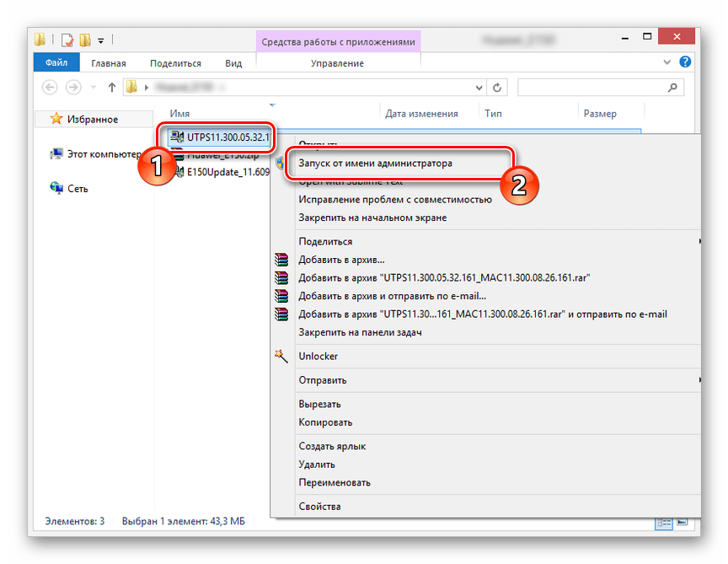The width and height of the screenshot is (728, 564).
Task: Switch to details view icon
Action: [x=663, y=524]
